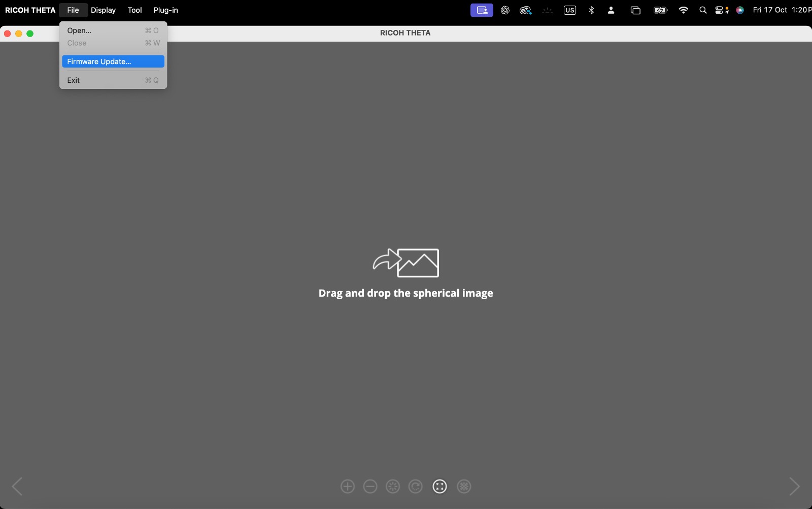Click the zoom in plus icon
812x509 pixels.
coord(348,487)
